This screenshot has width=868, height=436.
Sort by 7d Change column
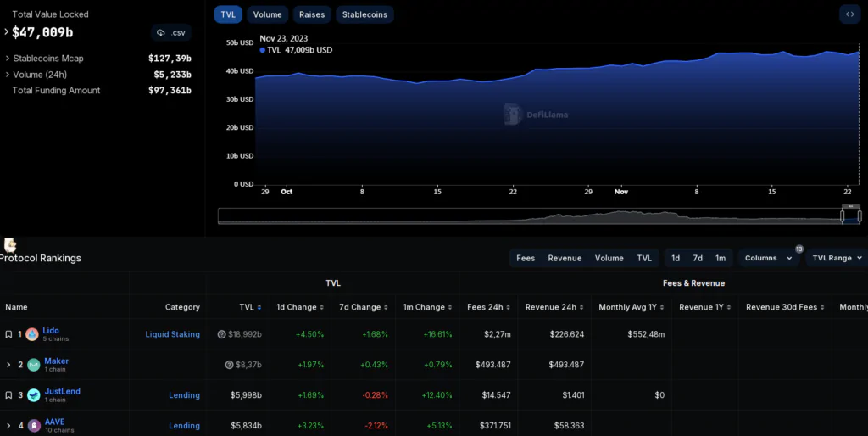pyautogui.click(x=363, y=307)
